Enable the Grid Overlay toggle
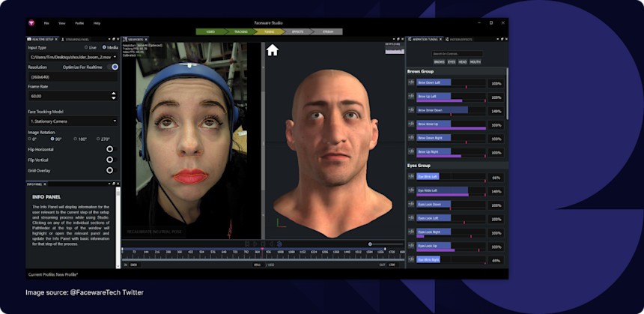Screen dimensions: 644x314 point(111,170)
